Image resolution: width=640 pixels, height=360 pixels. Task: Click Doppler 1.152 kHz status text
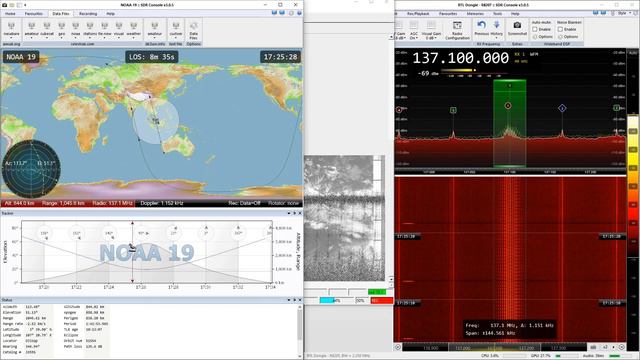(162, 203)
